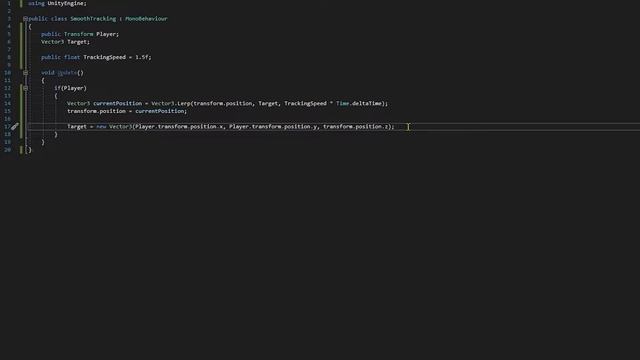Click the 'float' keyword on line 8
Viewport: 640px width, 360px height.
click(72, 58)
